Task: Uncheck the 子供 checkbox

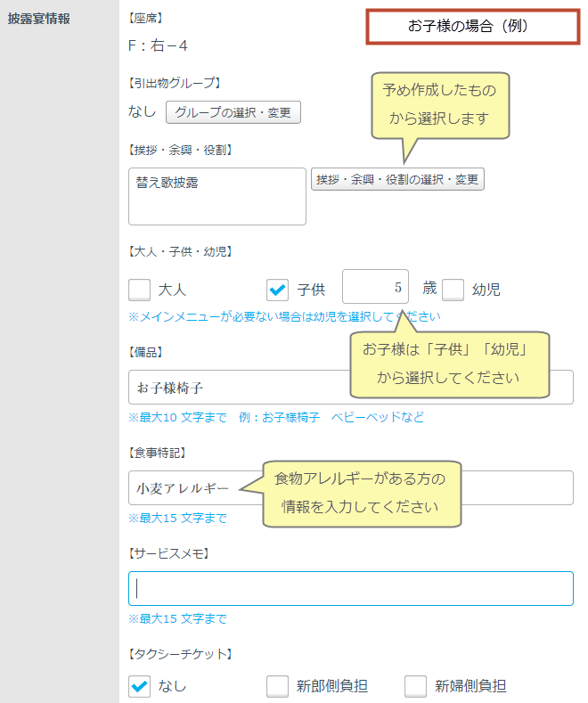Action: pyautogui.click(x=278, y=290)
